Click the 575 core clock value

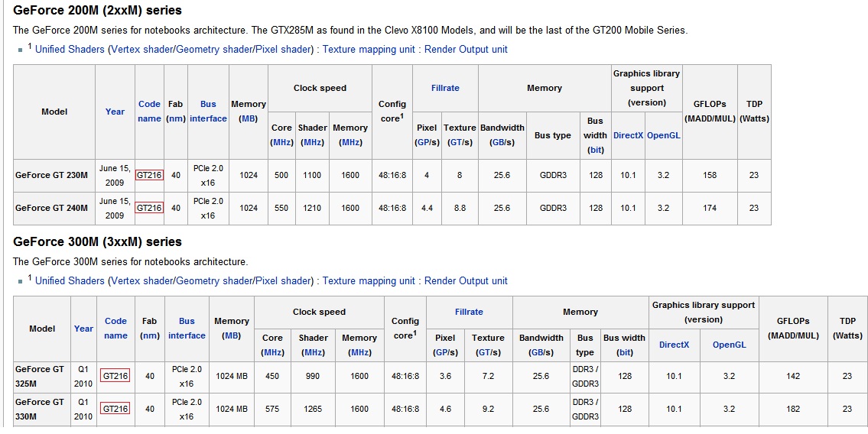(271, 409)
